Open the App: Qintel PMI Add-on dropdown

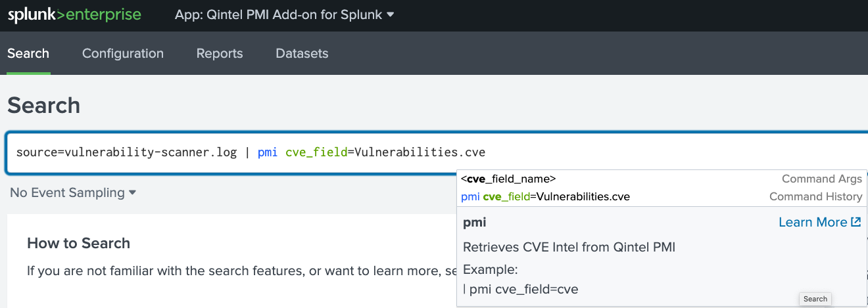point(284,14)
